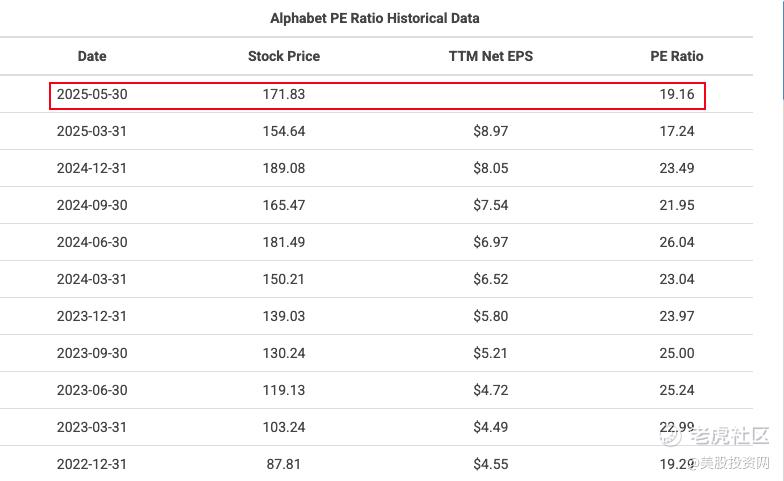784x481 pixels.
Task: Click the Alphabet PE Ratio Historical Data title
Action: [374, 18]
